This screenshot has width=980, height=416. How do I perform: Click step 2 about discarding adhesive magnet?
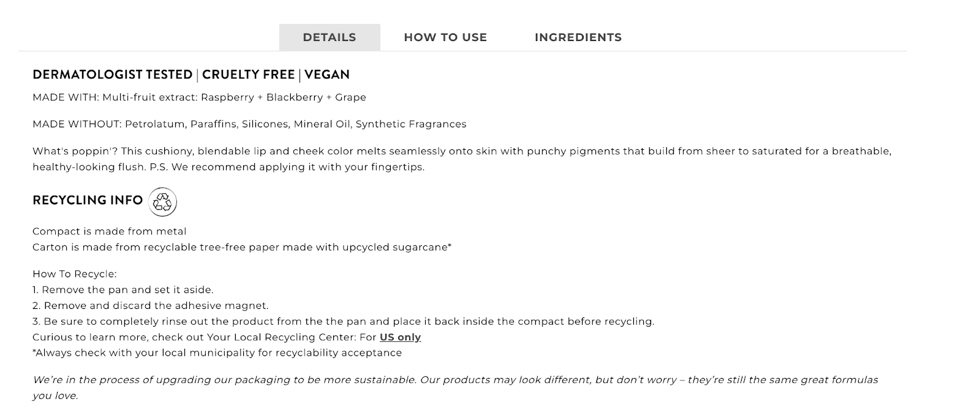(x=151, y=306)
